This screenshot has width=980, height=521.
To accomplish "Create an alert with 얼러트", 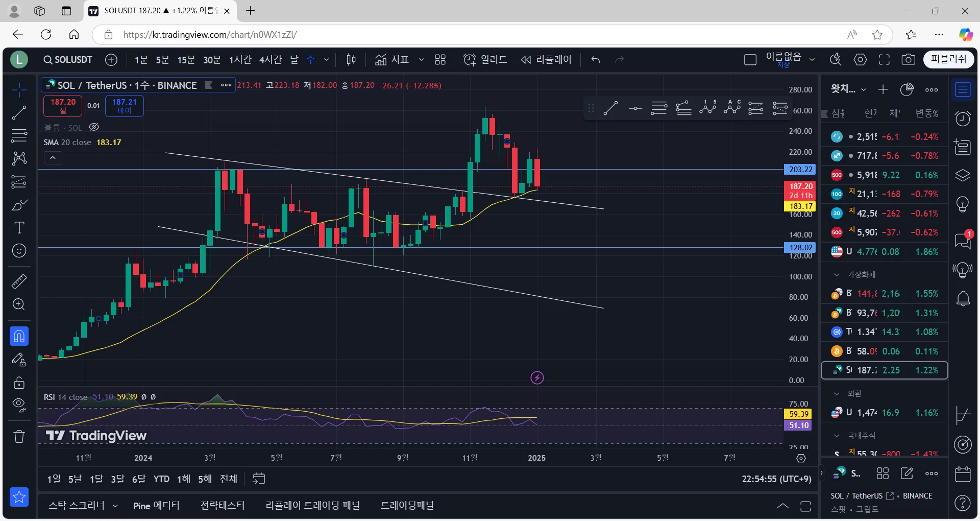I will click(x=485, y=60).
